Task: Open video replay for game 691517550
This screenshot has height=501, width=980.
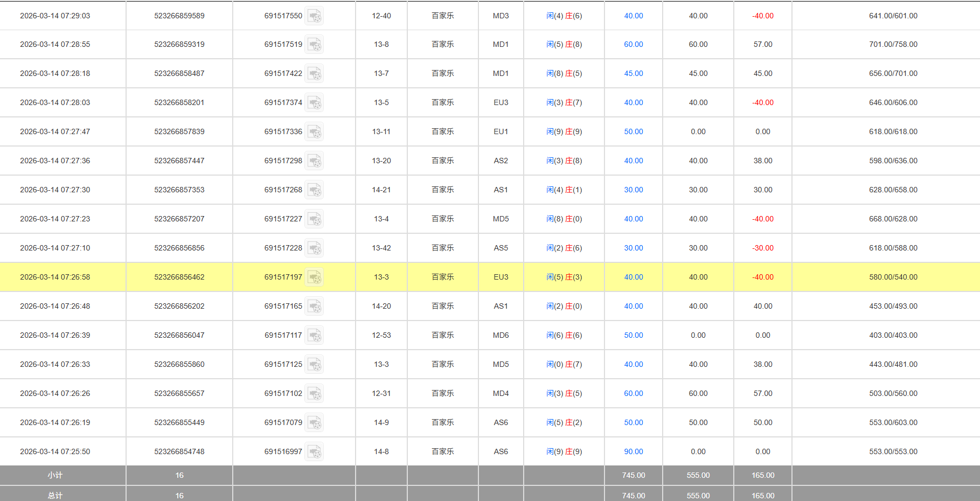Action: [x=315, y=16]
